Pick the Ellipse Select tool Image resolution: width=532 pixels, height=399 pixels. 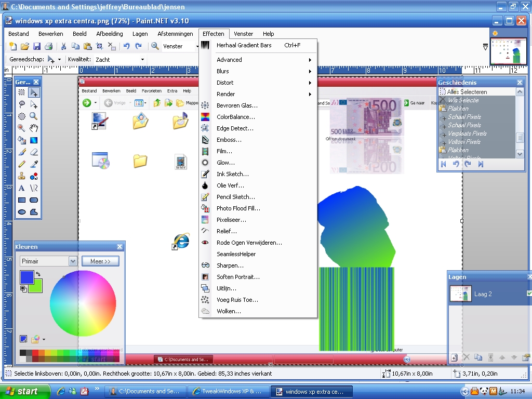(x=22, y=116)
